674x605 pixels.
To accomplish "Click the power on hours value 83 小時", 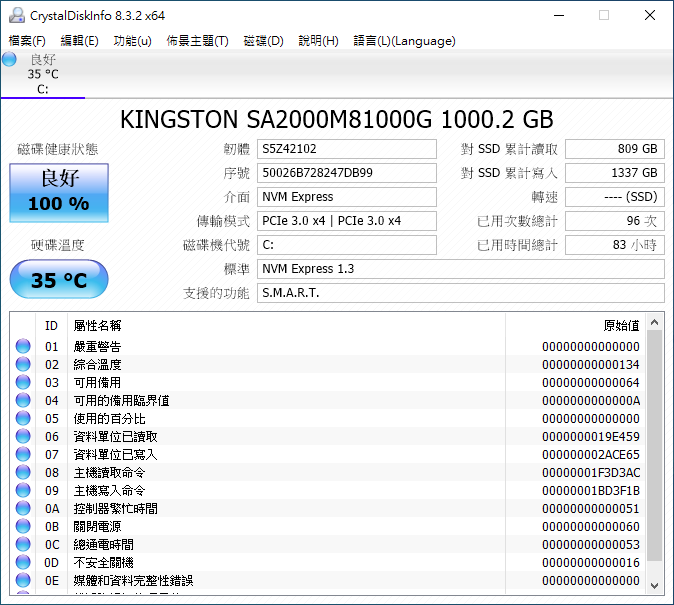I will coord(615,245).
